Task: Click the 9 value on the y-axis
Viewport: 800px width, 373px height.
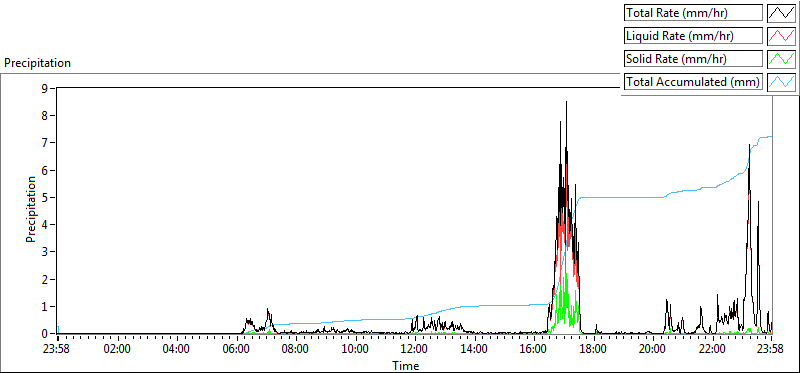Action: 44,88
